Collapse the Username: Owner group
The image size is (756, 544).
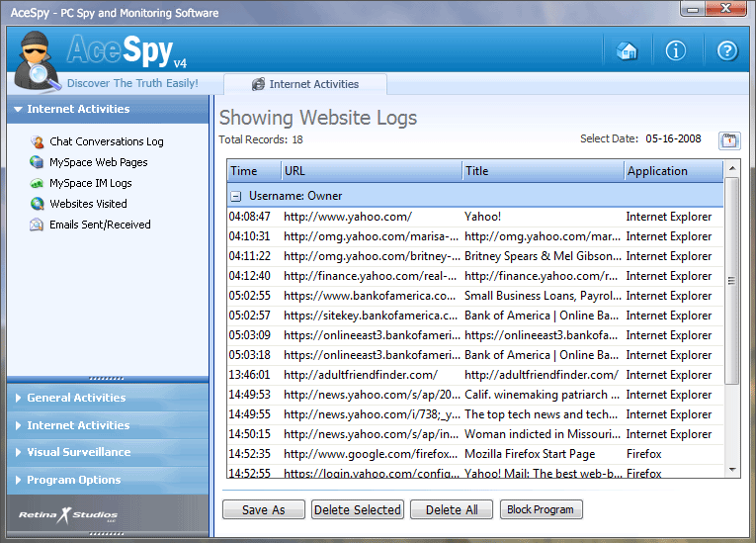[x=236, y=196]
